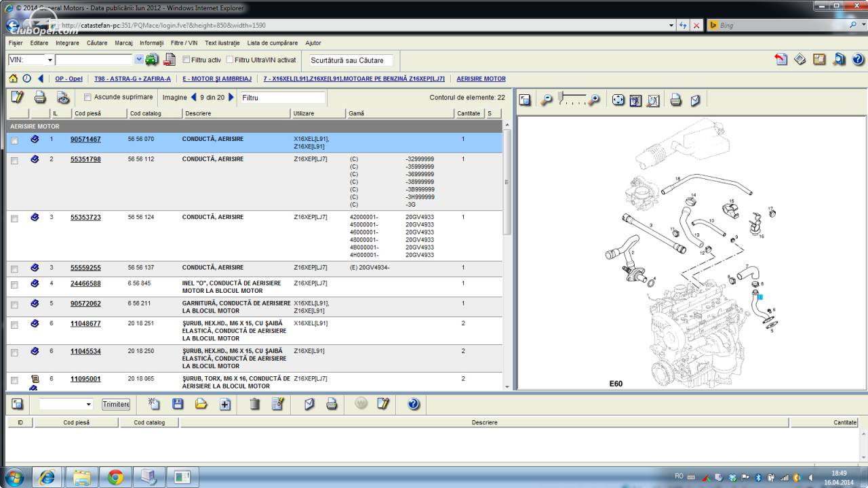This screenshot has height=488, width=868.
Task: Check the box for part 55559255
Action: [x=14, y=269]
